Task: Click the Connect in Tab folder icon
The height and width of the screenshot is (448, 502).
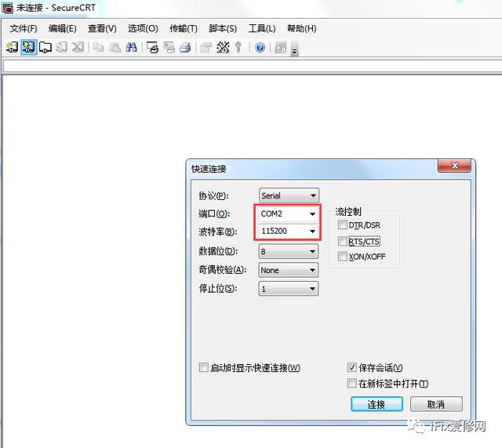Action: (x=45, y=47)
